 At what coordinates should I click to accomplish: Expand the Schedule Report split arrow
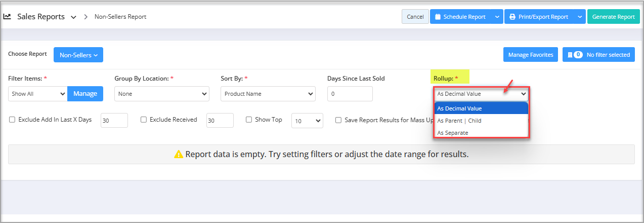point(497,17)
